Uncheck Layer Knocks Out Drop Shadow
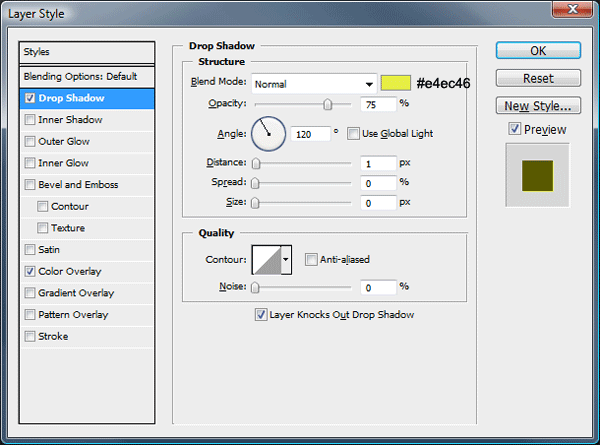The image size is (600, 445). coord(261,315)
